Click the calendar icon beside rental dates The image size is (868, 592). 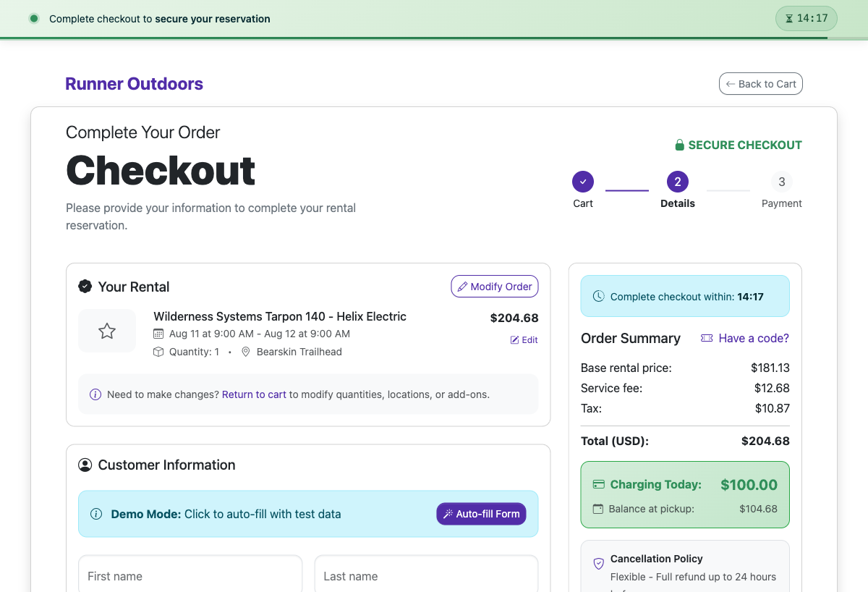point(159,334)
